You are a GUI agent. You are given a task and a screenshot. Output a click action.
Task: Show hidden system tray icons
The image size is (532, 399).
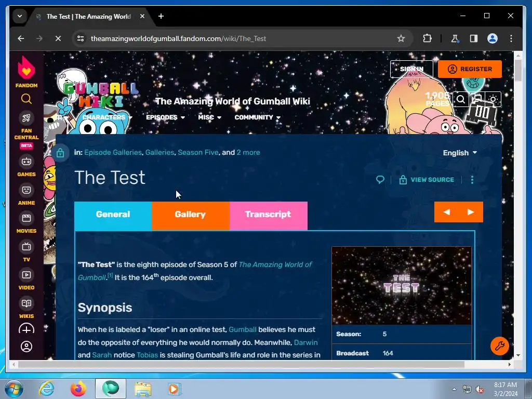(x=454, y=389)
